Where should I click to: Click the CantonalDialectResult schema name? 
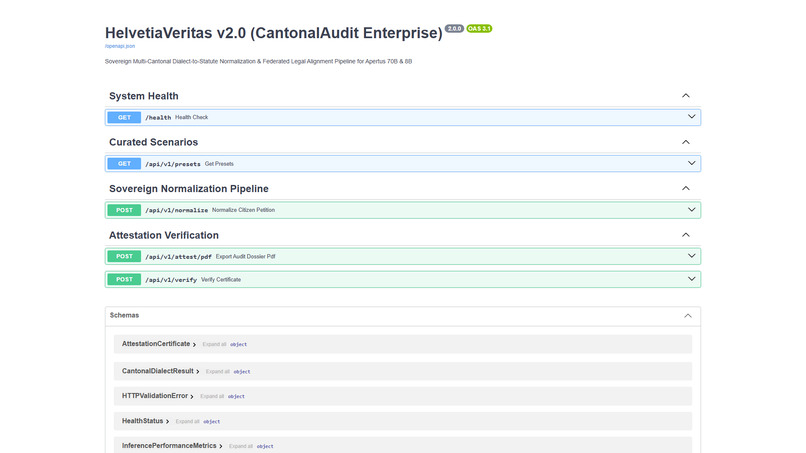[158, 371]
